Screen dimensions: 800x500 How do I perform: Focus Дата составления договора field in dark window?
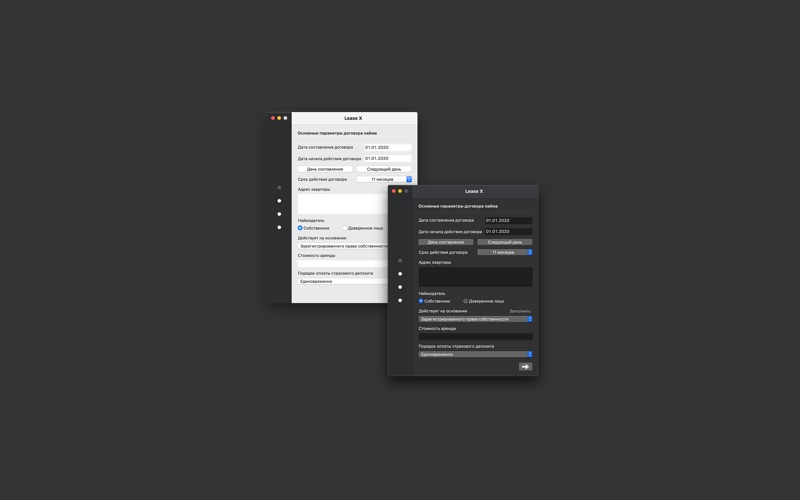click(x=508, y=220)
